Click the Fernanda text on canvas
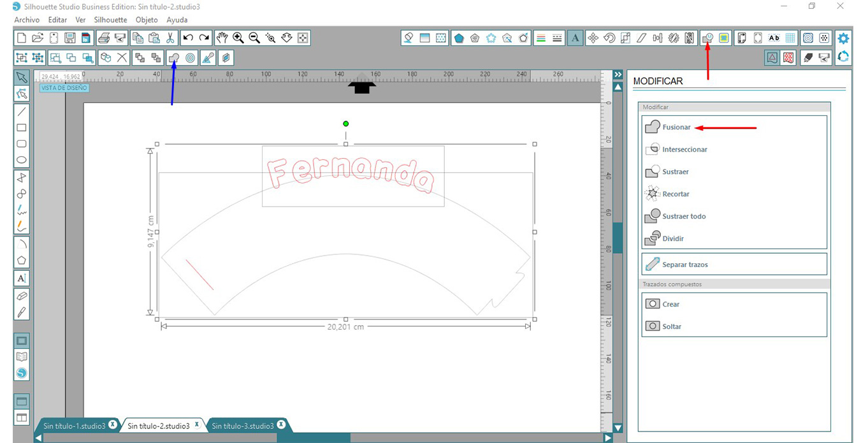Viewport: 868px width, 443px height. pos(350,174)
